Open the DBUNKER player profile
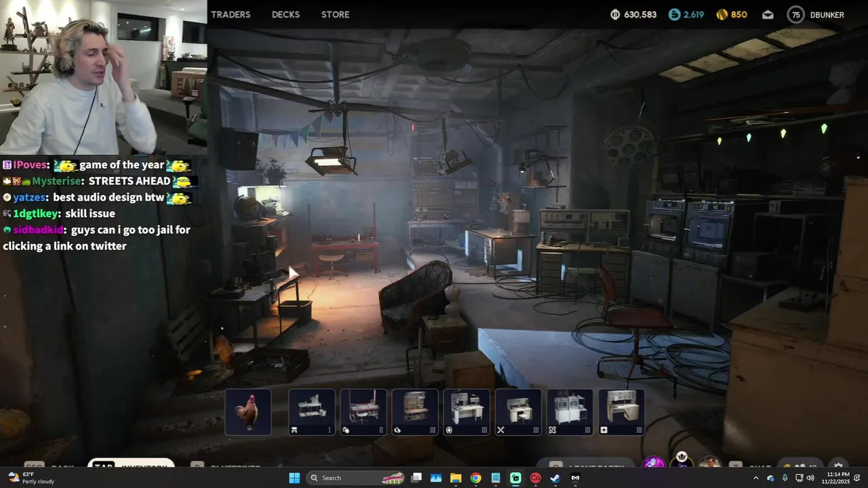868x488 pixels. point(827,14)
